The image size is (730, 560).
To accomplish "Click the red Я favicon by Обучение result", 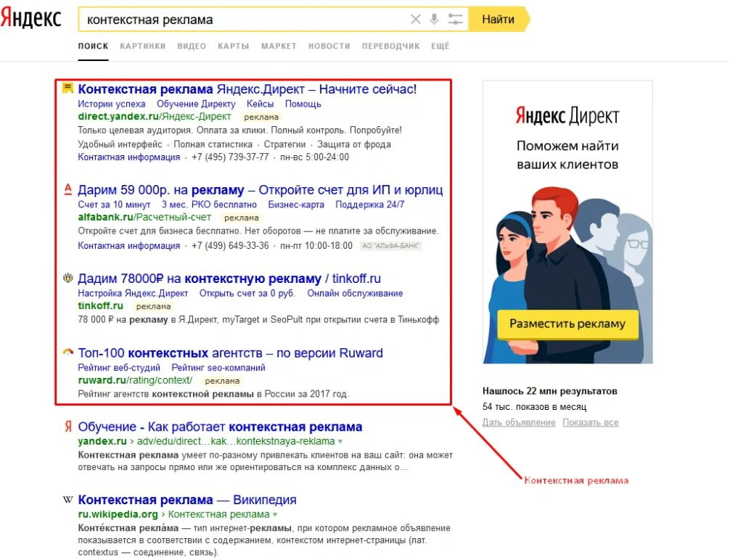I will coord(68,427).
